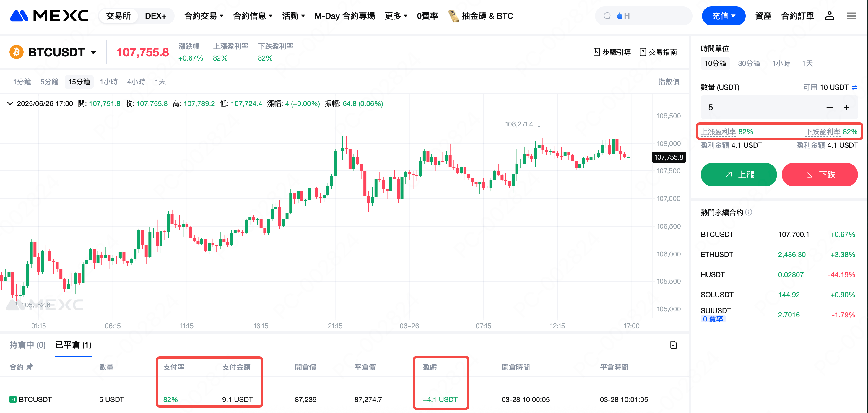Viewport: 868px width, 413px height.
Task: Open the 更多 dropdown menu
Action: pyautogui.click(x=396, y=16)
